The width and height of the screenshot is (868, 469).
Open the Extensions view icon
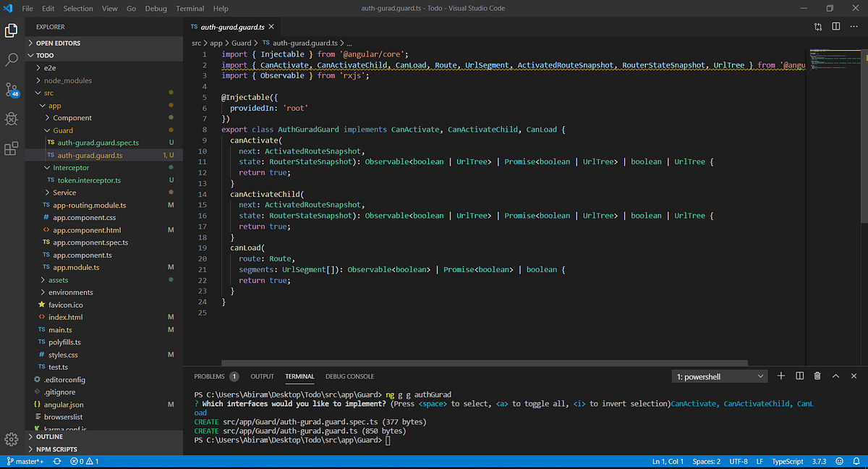tap(12, 148)
